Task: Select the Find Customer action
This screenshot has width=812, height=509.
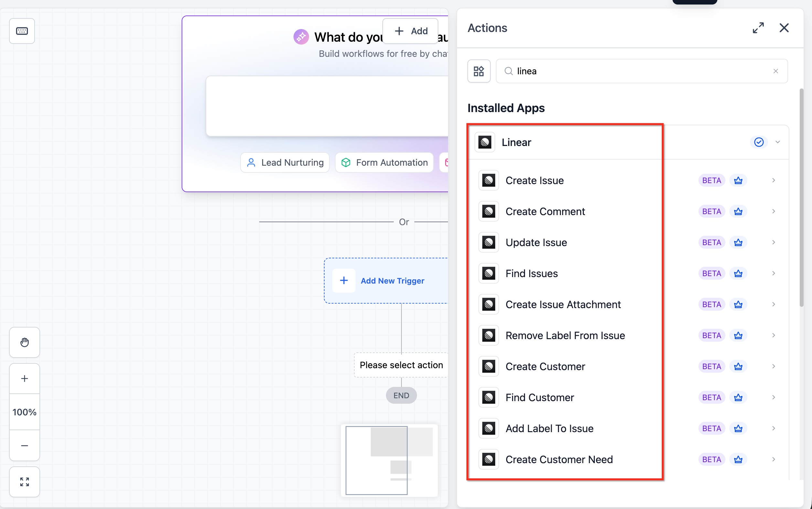Action: (x=628, y=397)
